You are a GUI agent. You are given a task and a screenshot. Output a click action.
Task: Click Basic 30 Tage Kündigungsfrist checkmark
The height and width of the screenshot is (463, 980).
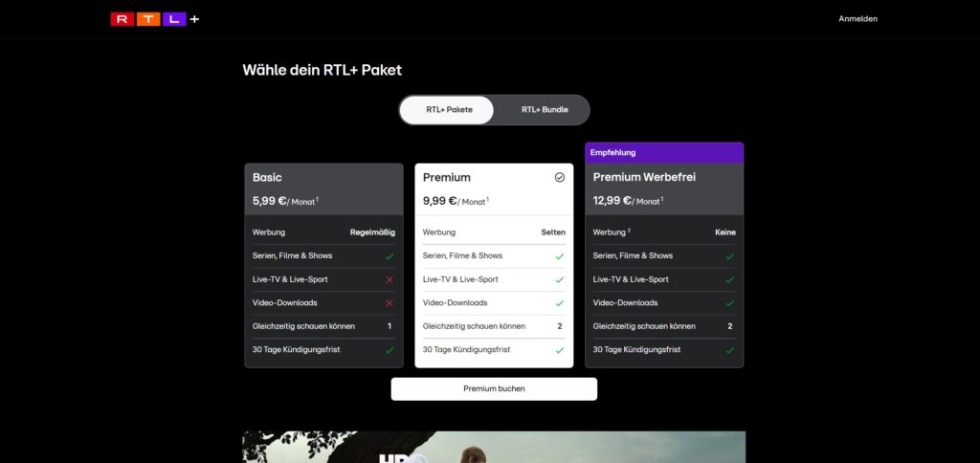(390, 350)
